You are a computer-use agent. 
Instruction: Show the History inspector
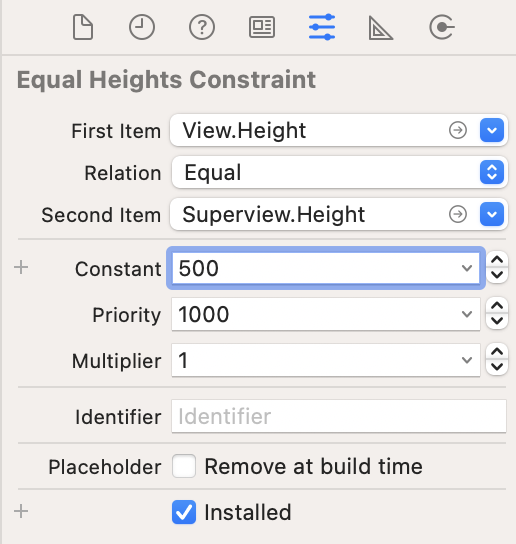click(142, 27)
